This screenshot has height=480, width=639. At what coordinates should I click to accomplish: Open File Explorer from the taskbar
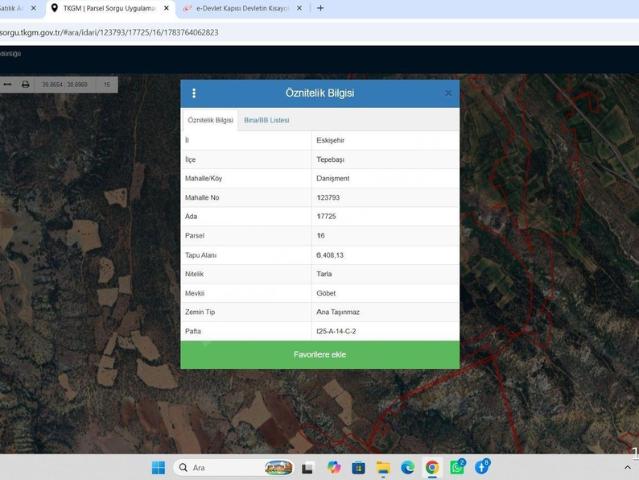click(383, 468)
